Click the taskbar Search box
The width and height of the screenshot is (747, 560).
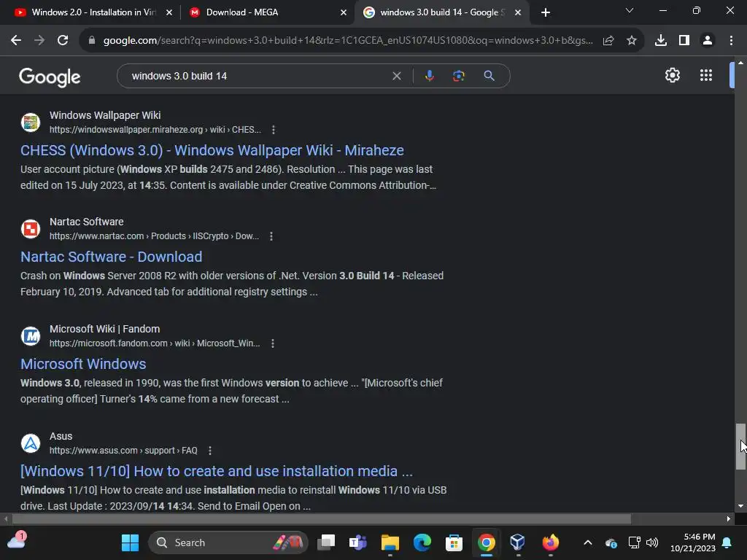pyautogui.click(x=228, y=542)
